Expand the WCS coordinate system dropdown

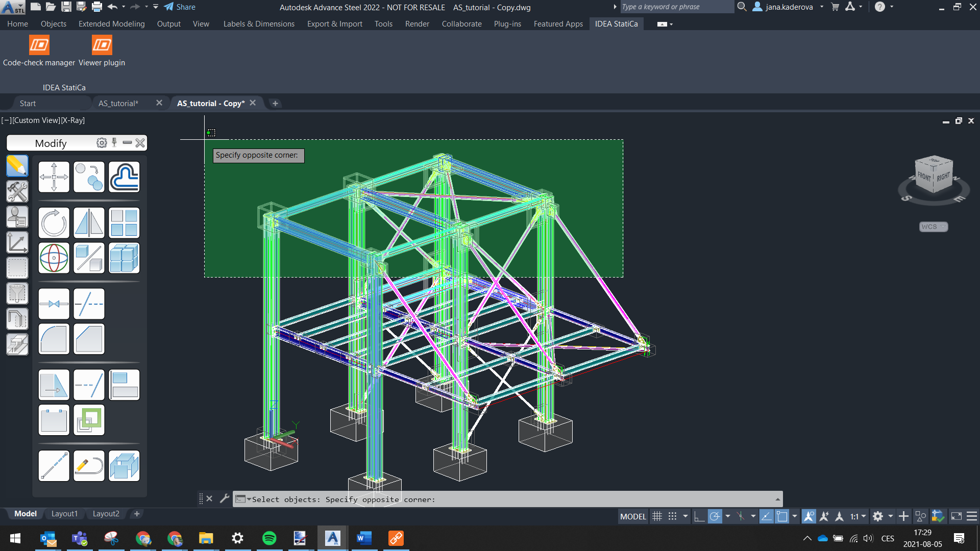pyautogui.click(x=934, y=227)
